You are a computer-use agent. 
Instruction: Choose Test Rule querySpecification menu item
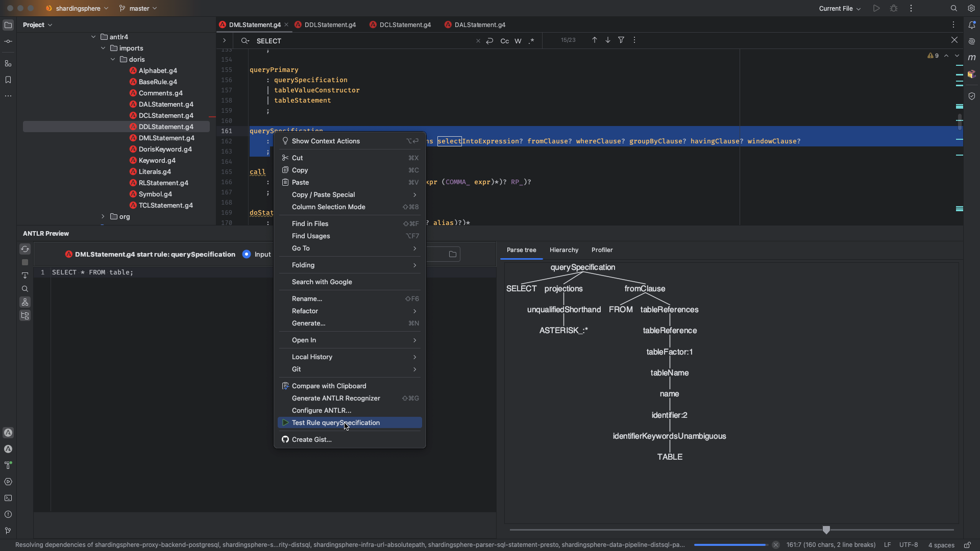336,423
